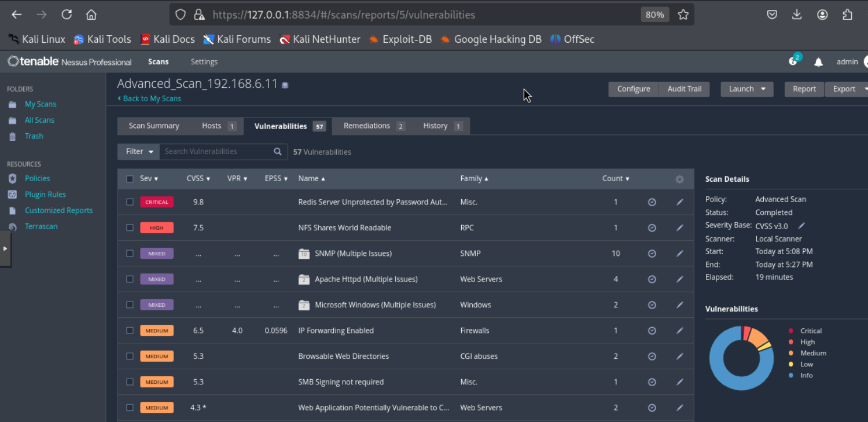The width and height of the screenshot is (868, 422).
Task: Open Terrascan from sidebar
Action: (41, 226)
